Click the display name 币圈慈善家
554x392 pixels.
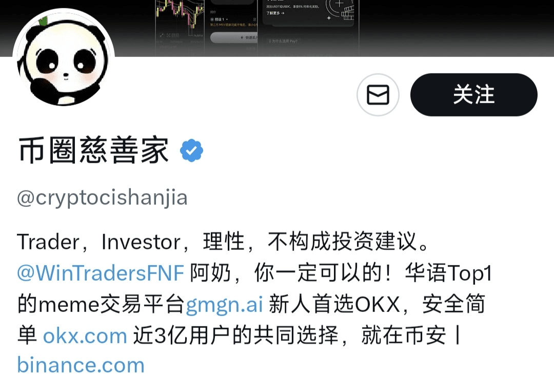(93, 150)
